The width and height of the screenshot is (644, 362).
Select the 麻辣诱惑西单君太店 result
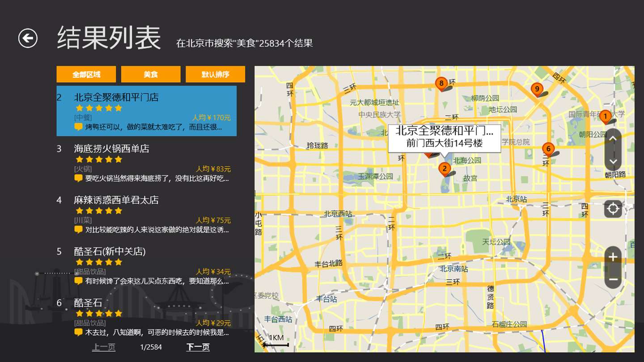pos(146,214)
